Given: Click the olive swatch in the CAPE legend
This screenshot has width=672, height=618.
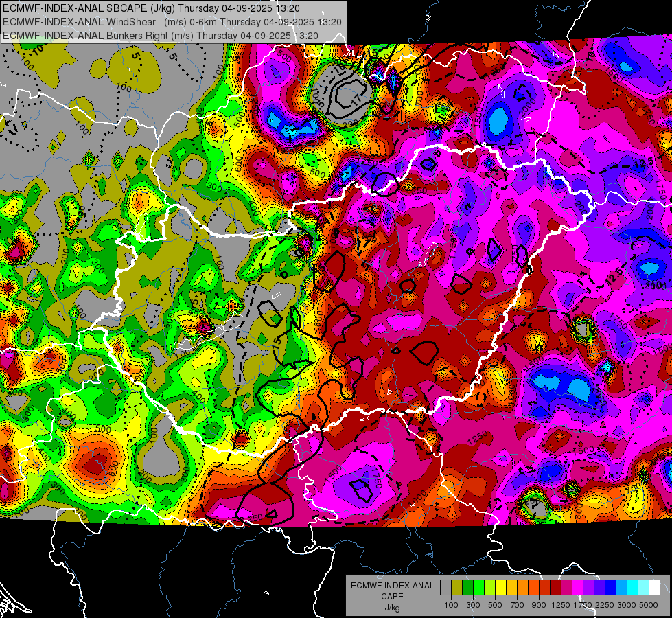Looking at the screenshot, I should pos(457,588).
